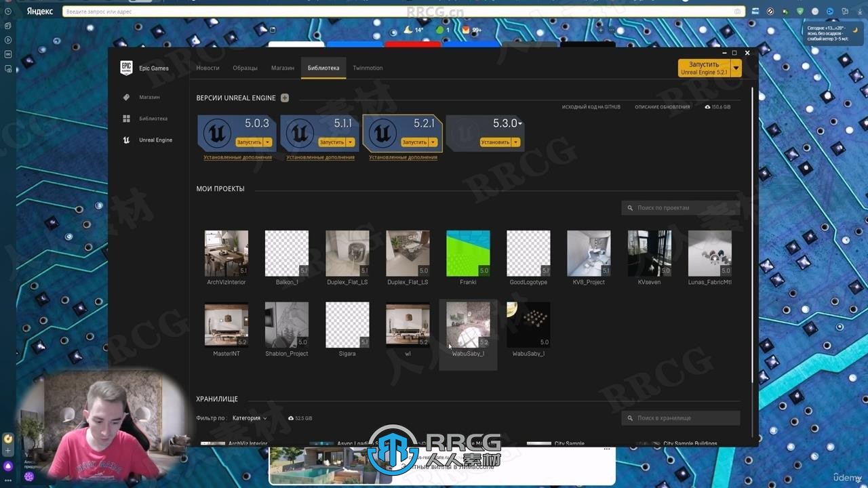Launch engine version 5.0.3
This screenshot has width=868, height=488.
249,142
